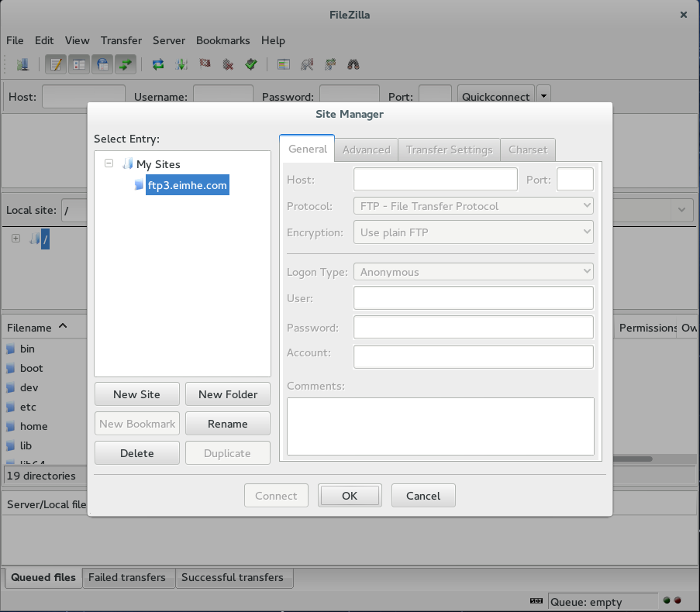This screenshot has width=700, height=612.
Task: Click the queue size icon in status bar
Action: point(536,601)
